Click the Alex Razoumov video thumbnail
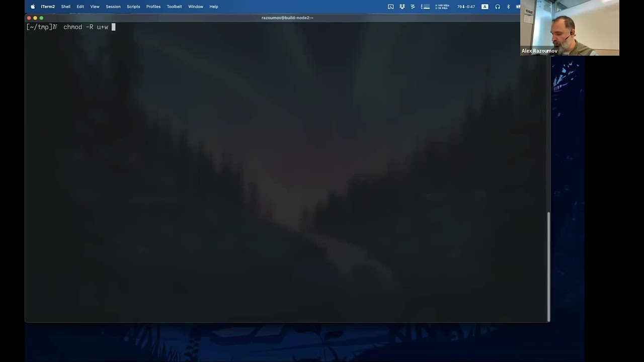644x362 pixels. (x=570, y=28)
